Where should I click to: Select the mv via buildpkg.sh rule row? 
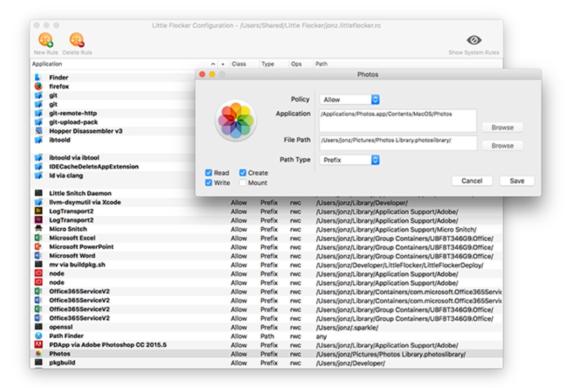[x=266, y=264]
